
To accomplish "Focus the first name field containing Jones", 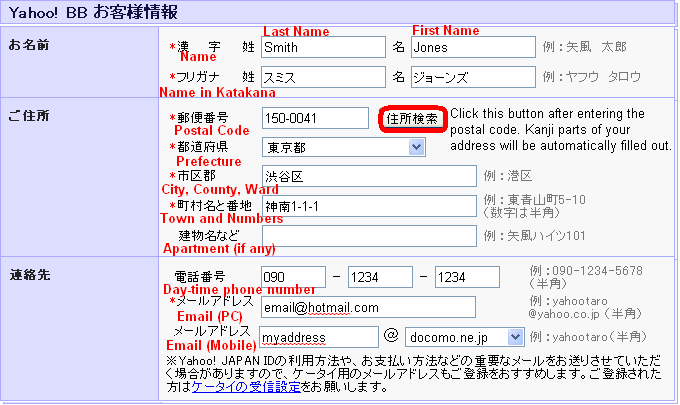I will [x=473, y=47].
